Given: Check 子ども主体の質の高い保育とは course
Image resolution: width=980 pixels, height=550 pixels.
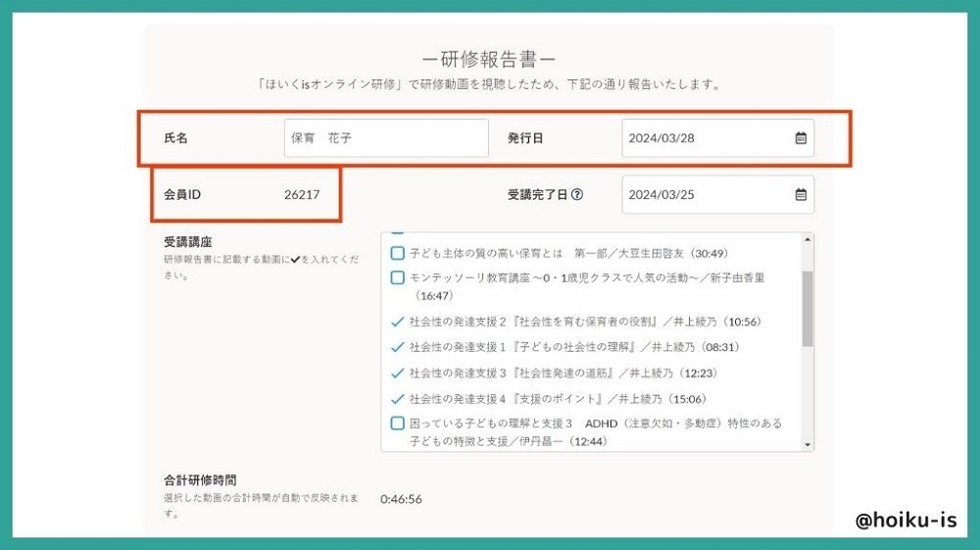Looking at the screenshot, I should pyautogui.click(x=397, y=253).
